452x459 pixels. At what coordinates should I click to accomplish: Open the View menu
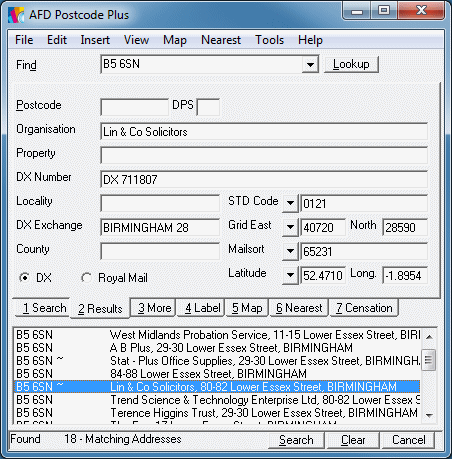136,40
